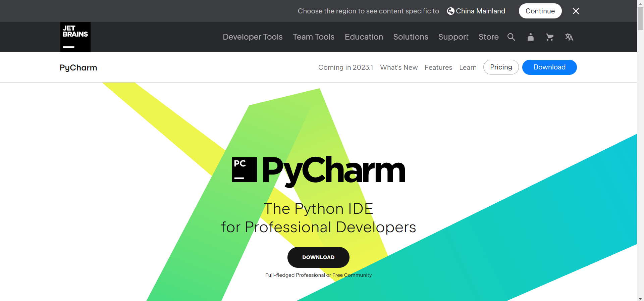The image size is (644, 301).
Task: Click the PyCharm PC logo in hero
Action: pyautogui.click(x=245, y=170)
